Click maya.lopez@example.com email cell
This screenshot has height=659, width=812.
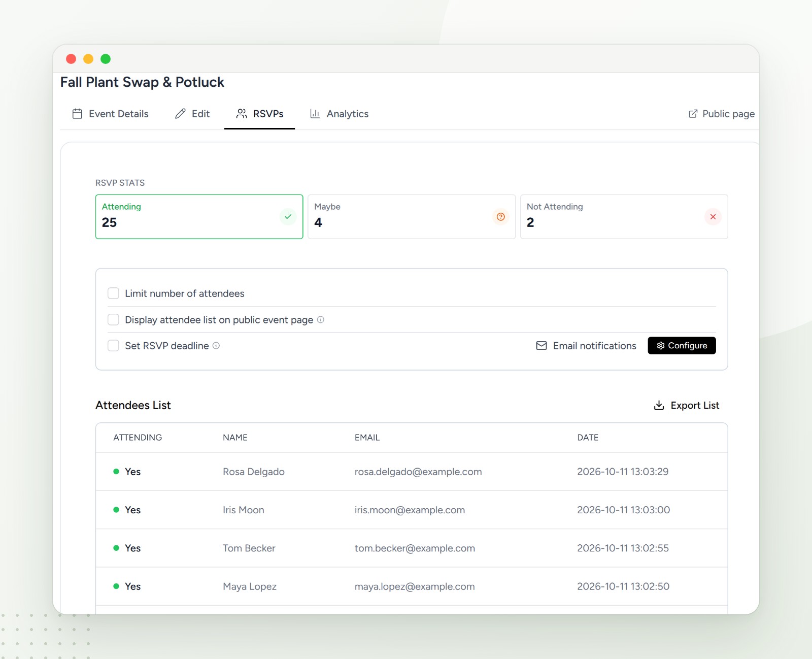click(x=415, y=586)
